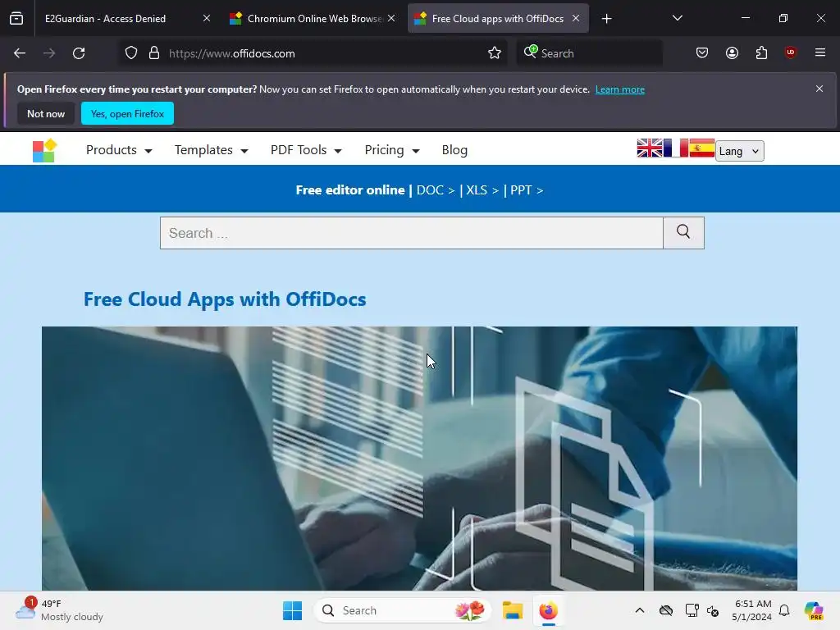Open the Firefox account icon

[732, 52]
